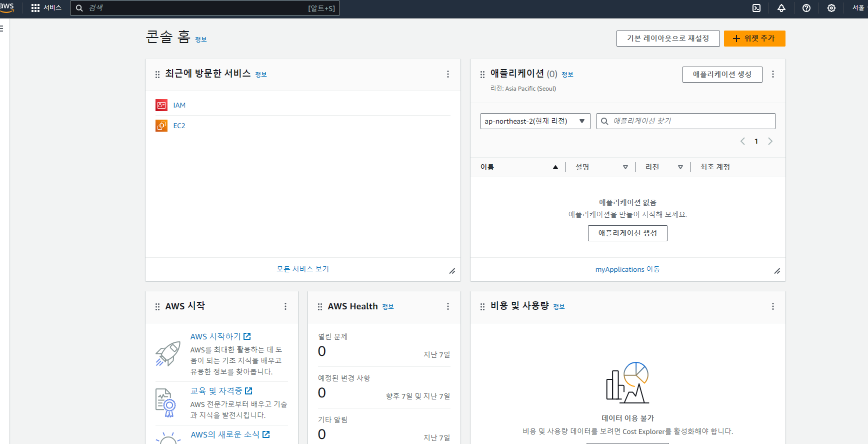This screenshot has width=868, height=444.
Task: Open myApplications 이동 link
Action: [x=627, y=269]
